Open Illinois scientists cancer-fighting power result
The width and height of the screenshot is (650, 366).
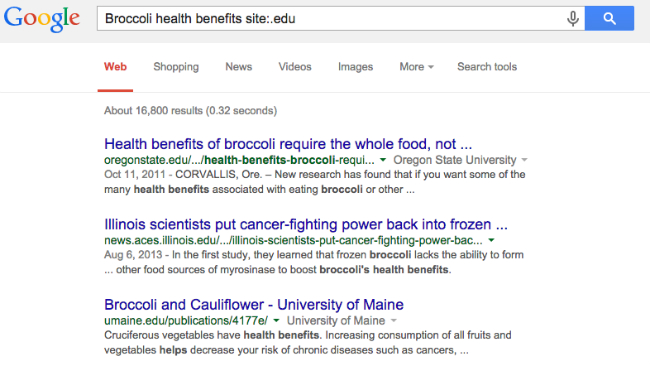(306, 225)
